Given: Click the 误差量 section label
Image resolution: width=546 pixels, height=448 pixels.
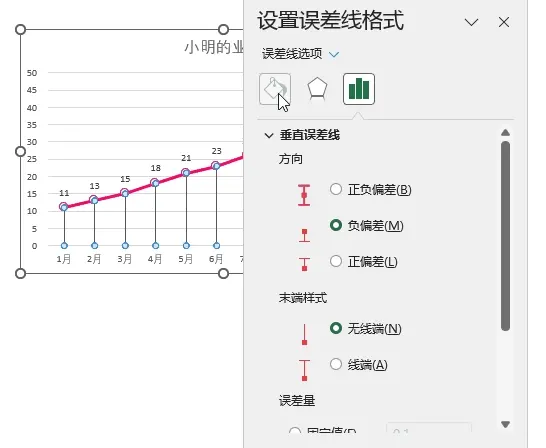Looking at the screenshot, I should click(297, 401).
